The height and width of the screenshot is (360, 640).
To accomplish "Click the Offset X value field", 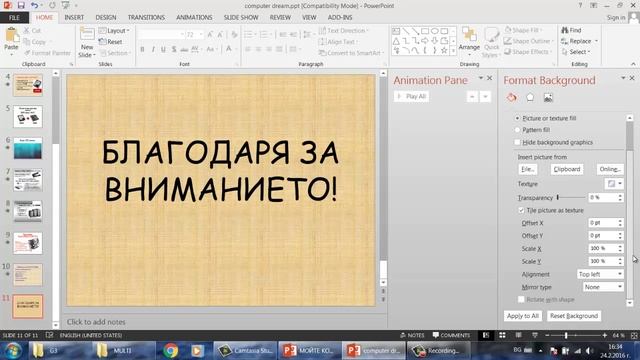I will coord(602,223).
